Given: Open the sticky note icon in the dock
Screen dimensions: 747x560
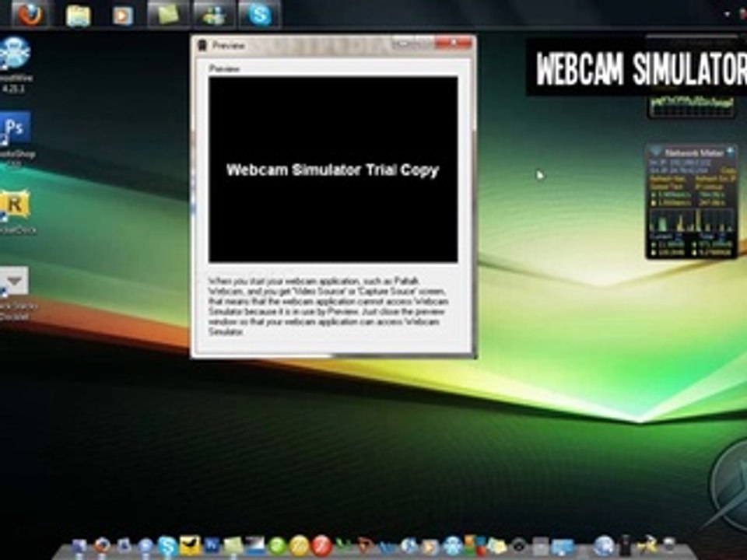Looking at the screenshot, I should pyautogui.click(x=233, y=546).
